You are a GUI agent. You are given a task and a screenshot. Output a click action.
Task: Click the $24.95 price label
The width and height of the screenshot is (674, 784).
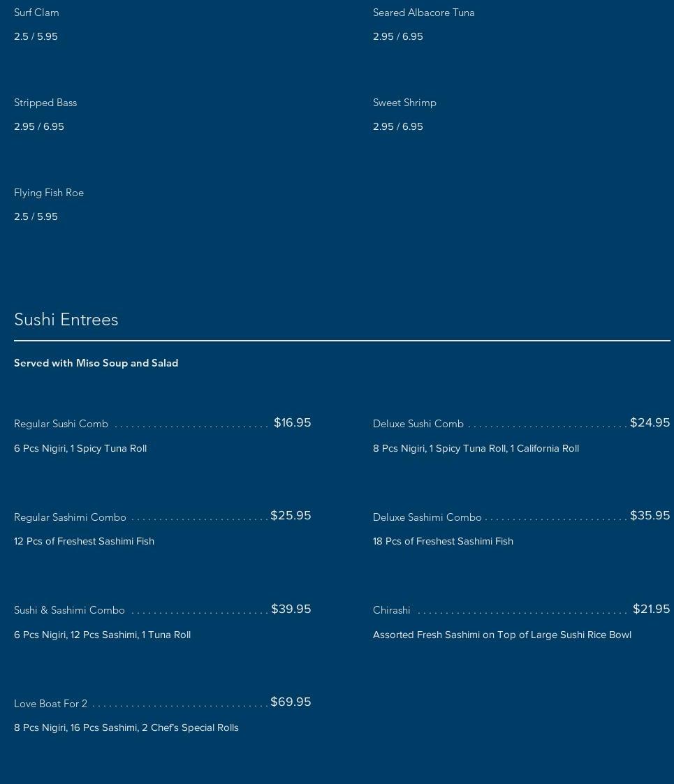coord(650,422)
